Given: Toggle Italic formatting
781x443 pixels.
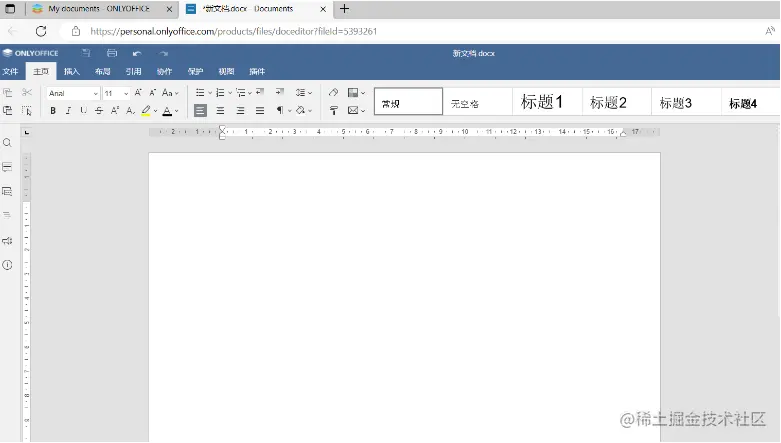Looking at the screenshot, I should point(68,111).
